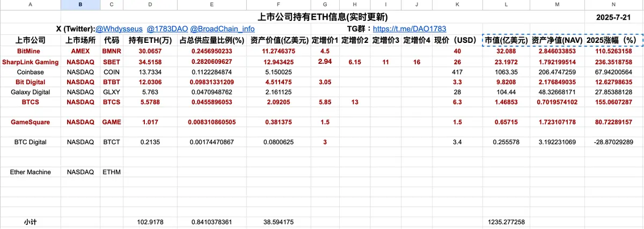This screenshot has height=229, width=644.
Task: Select the Ether Machine company cell
Action: click(x=31, y=172)
